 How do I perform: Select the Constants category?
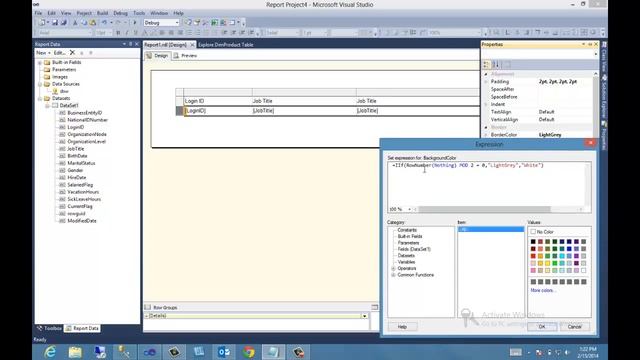(407, 230)
